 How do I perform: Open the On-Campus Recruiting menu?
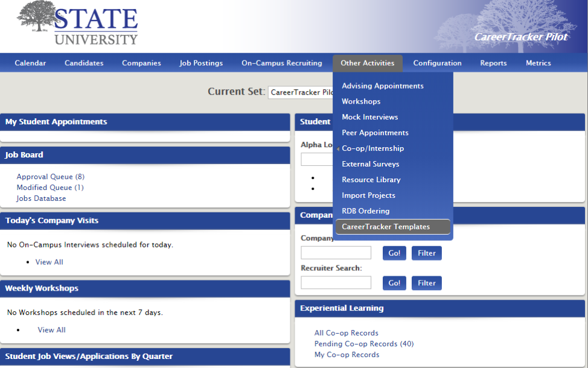point(282,63)
